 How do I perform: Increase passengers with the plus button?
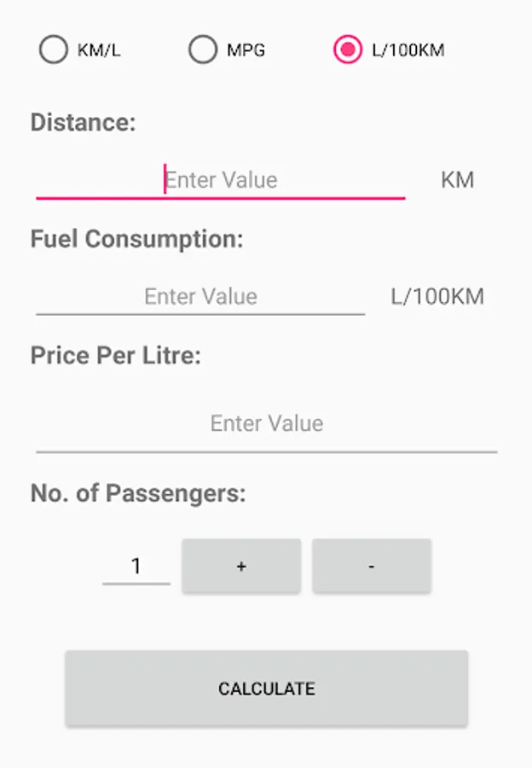tap(241, 566)
